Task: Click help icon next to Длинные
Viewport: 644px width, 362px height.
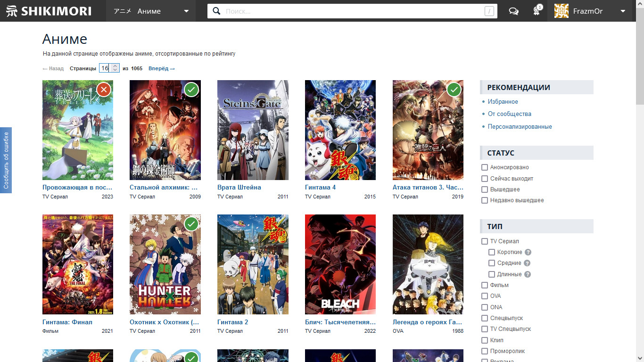Action: pyautogui.click(x=528, y=274)
